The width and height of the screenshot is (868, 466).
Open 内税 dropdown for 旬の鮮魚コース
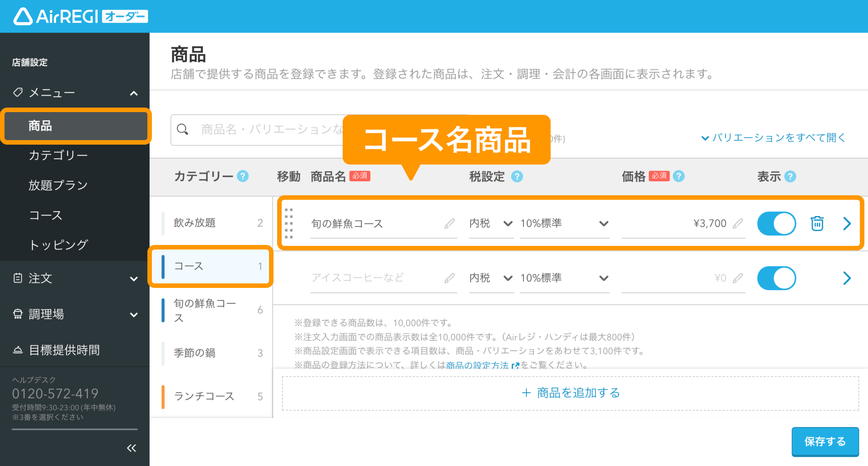click(491, 223)
